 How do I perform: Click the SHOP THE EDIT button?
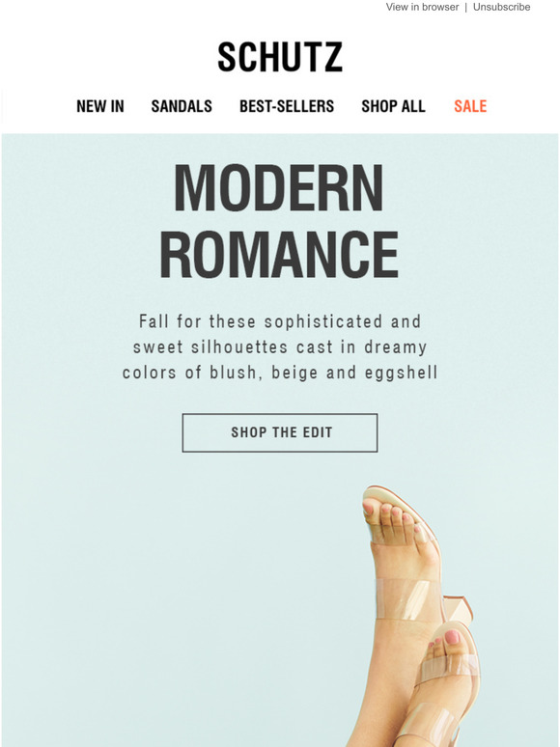click(280, 432)
